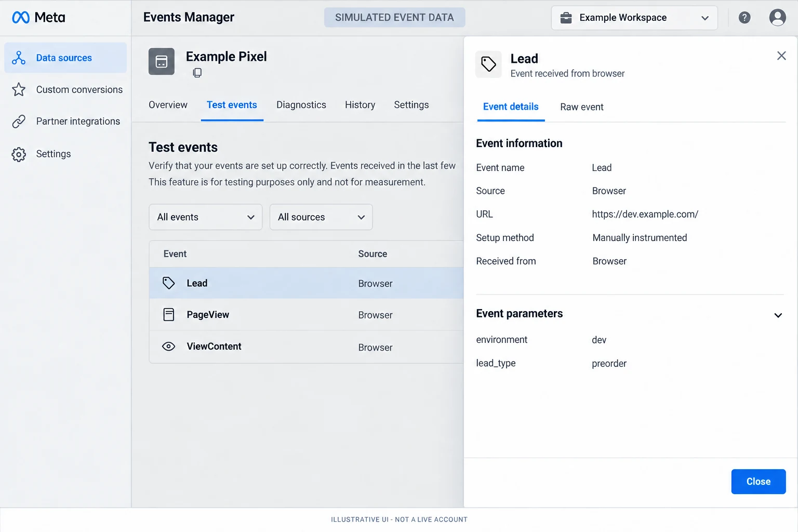Click the environment parameter value dev
Image resolution: width=798 pixels, height=532 pixels.
click(x=599, y=340)
